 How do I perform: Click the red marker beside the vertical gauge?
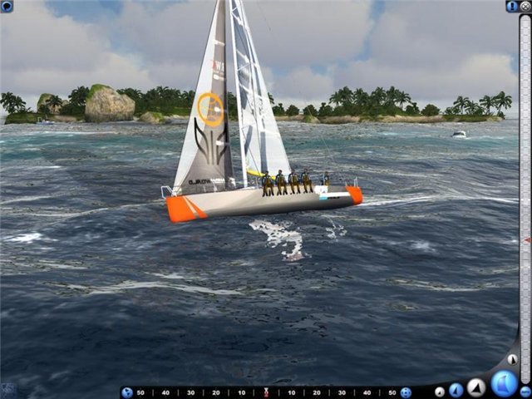point(526,240)
